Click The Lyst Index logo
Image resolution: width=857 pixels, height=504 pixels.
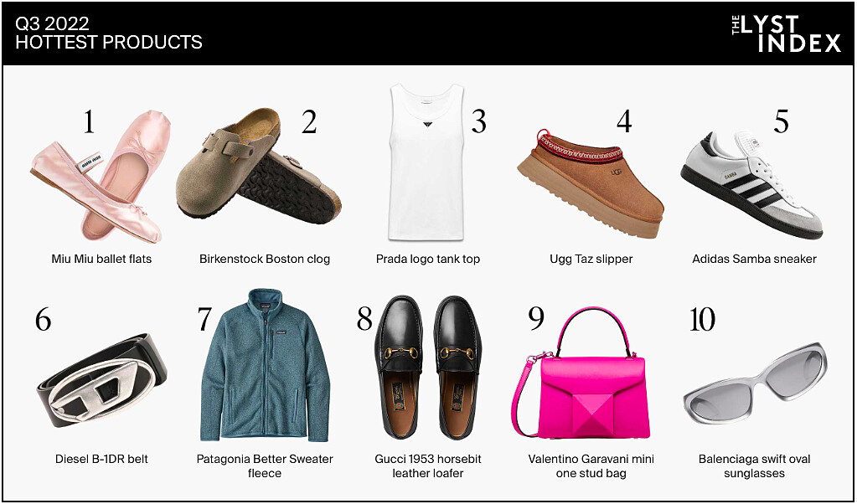coord(786,33)
